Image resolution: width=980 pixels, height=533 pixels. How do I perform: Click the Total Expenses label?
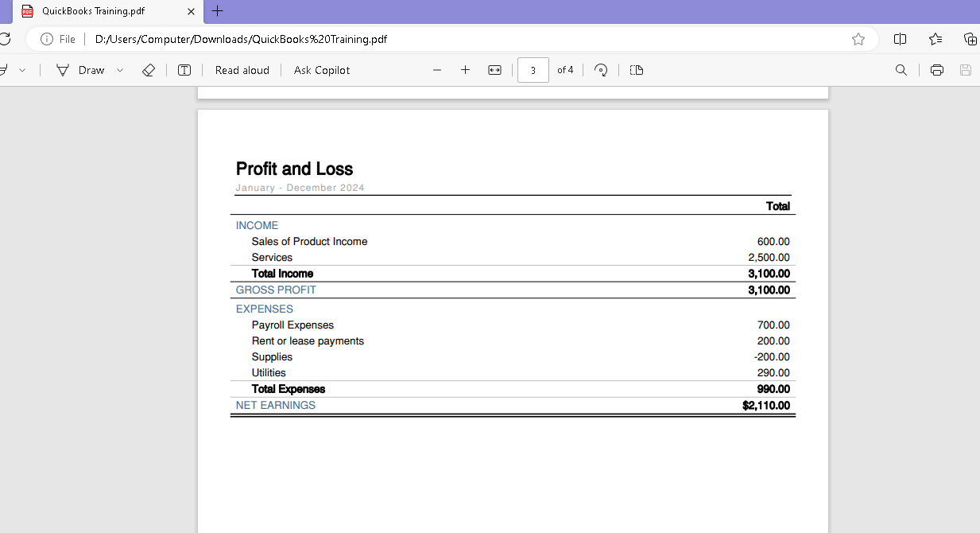[x=289, y=389]
